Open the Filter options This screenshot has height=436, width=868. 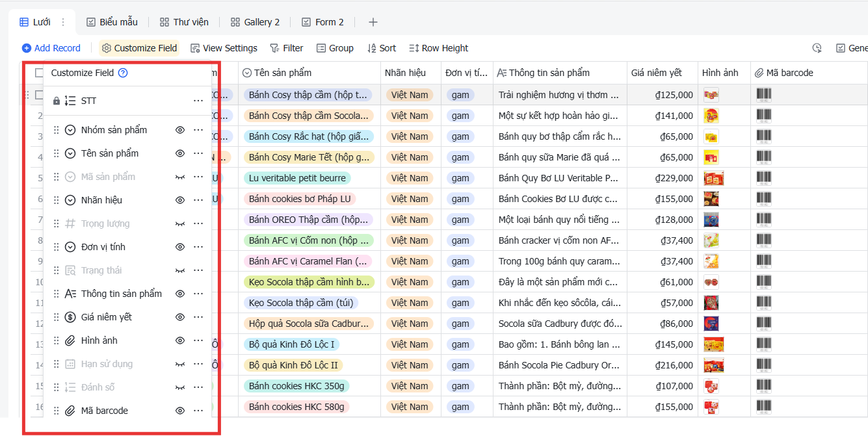pos(286,48)
